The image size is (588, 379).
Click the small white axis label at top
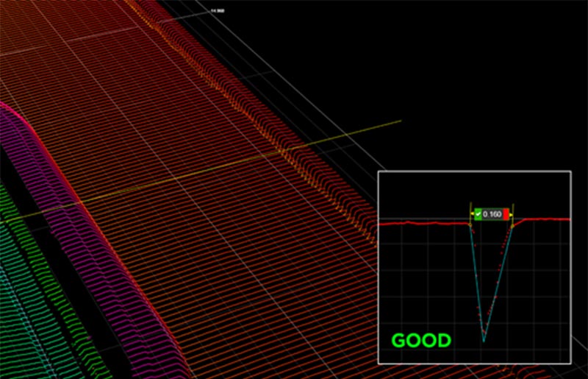pyautogui.click(x=217, y=11)
